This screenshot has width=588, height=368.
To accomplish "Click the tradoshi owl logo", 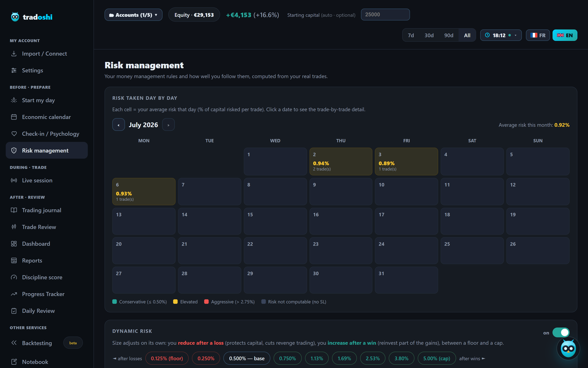I will [15, 17].
